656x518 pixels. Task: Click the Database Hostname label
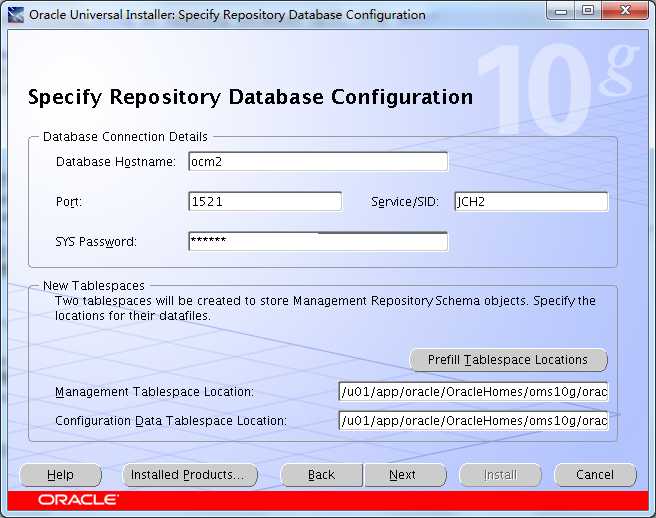[x=116, y=162]
